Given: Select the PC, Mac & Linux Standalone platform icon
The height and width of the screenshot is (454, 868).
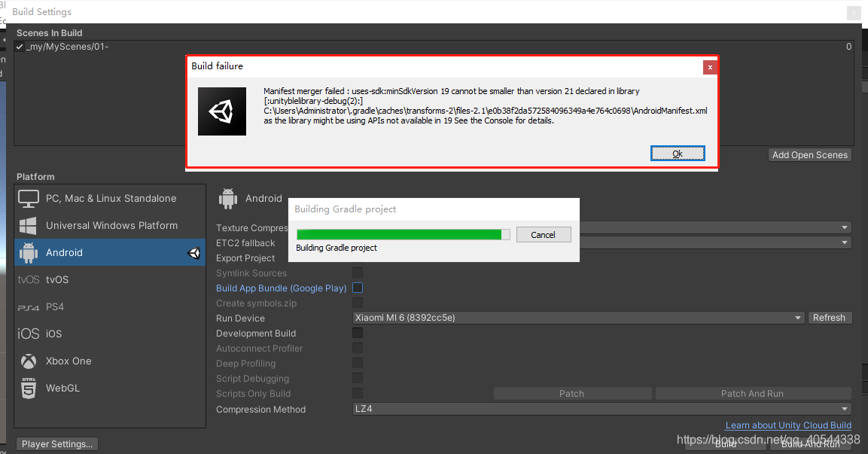Looking at the screenshot, I should 30,198.
